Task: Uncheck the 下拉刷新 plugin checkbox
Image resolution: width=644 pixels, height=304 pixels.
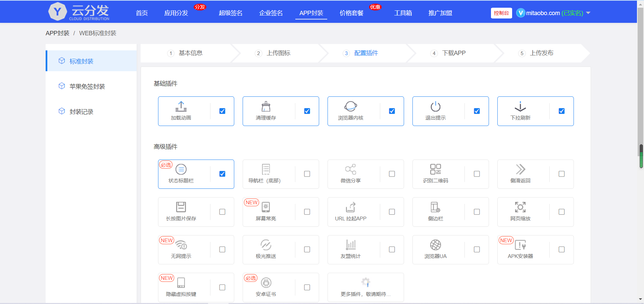Action: pos(561,111)
